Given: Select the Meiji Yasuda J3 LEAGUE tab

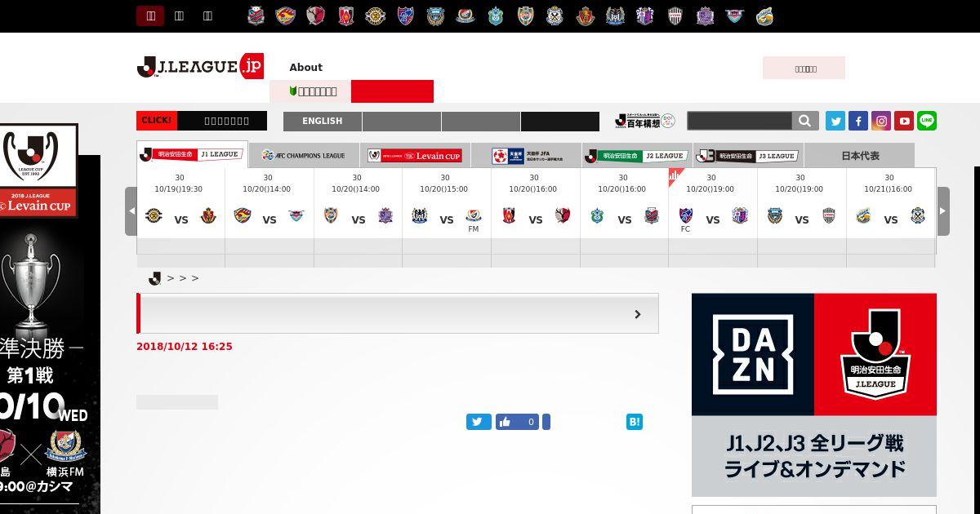Looking at the screenshot, I should coord(748,155).
